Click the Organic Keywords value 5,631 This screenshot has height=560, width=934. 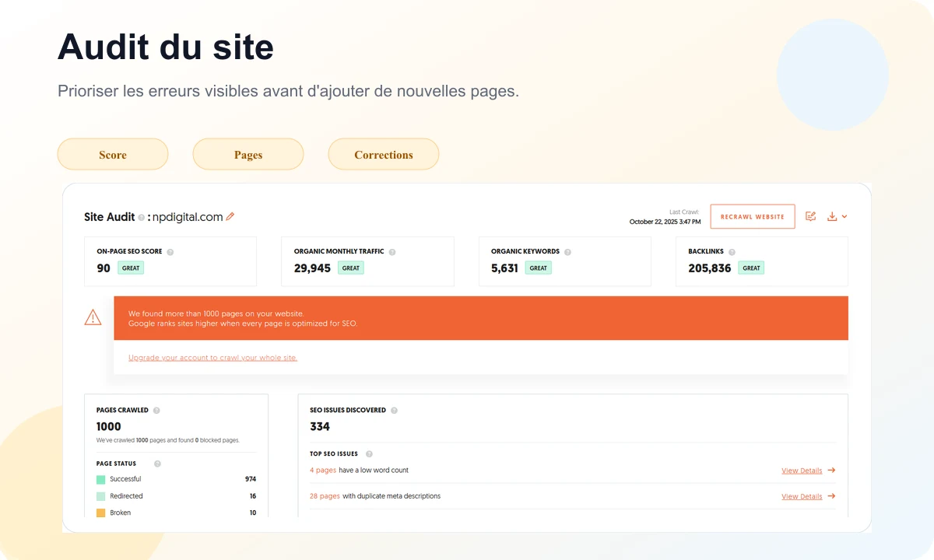(x=504, y=268)
